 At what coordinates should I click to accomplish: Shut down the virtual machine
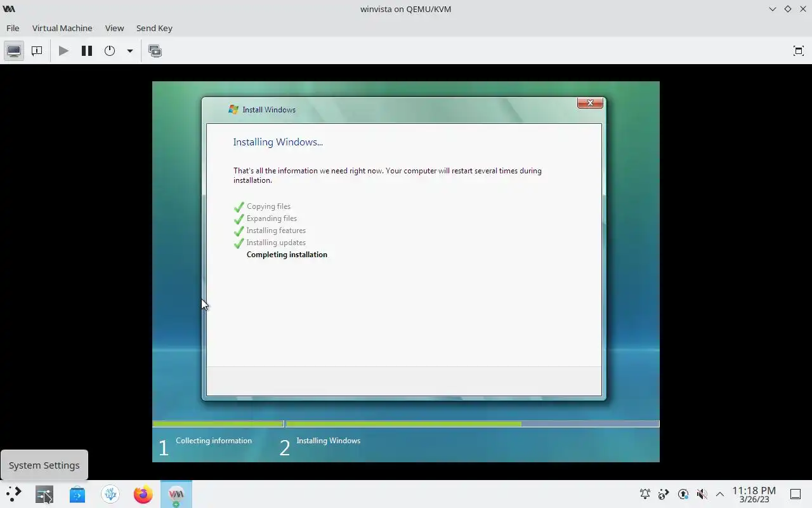[110, 51]
